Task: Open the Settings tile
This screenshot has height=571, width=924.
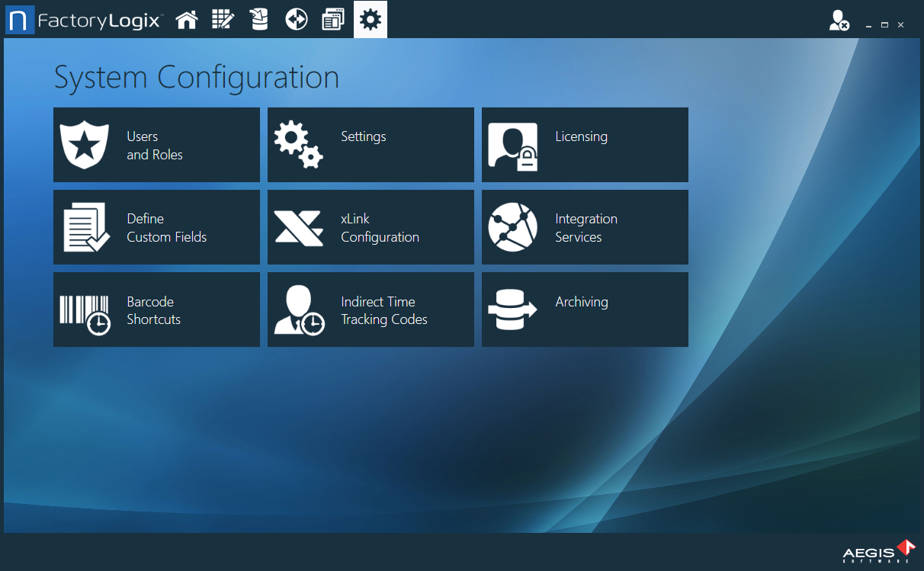Action: click(x=371, y=145)
